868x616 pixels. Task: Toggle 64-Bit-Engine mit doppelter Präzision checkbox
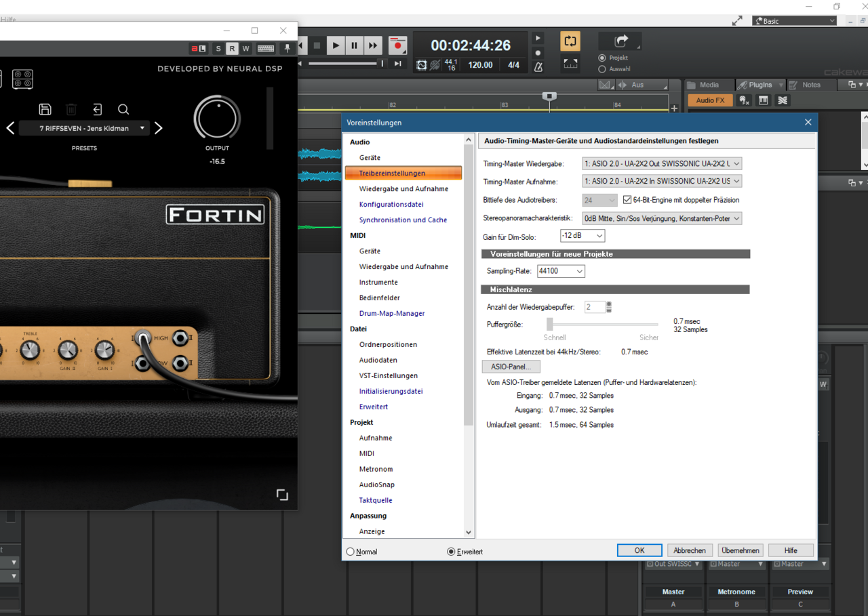pos(627,200)
